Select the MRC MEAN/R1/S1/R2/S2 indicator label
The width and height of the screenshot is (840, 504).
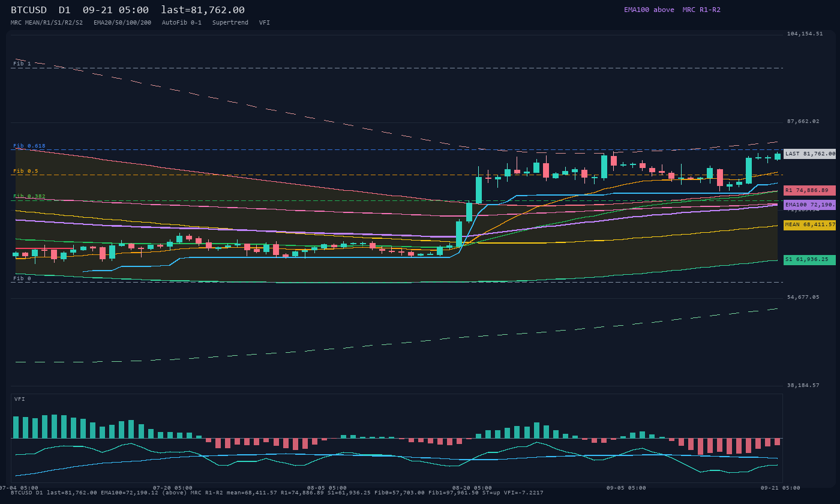click(x=47, y=23)
